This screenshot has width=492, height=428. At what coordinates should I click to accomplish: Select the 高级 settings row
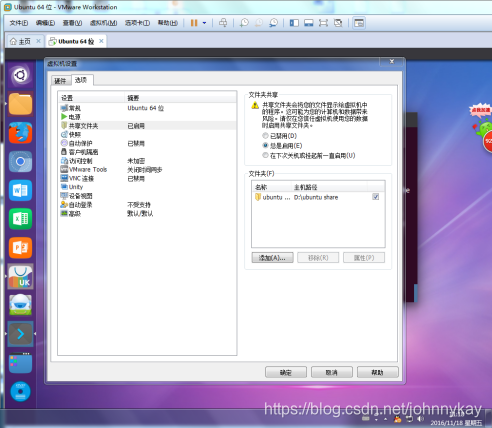pos(147,213)
